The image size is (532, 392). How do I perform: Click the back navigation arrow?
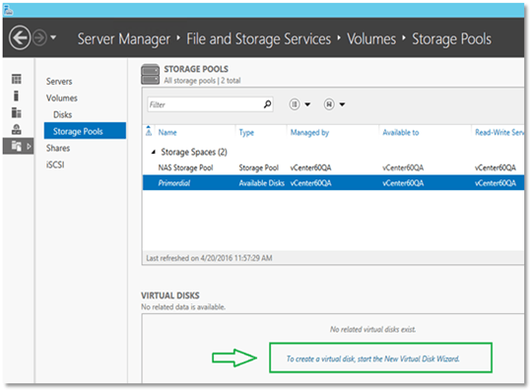(x=20, y=38)
